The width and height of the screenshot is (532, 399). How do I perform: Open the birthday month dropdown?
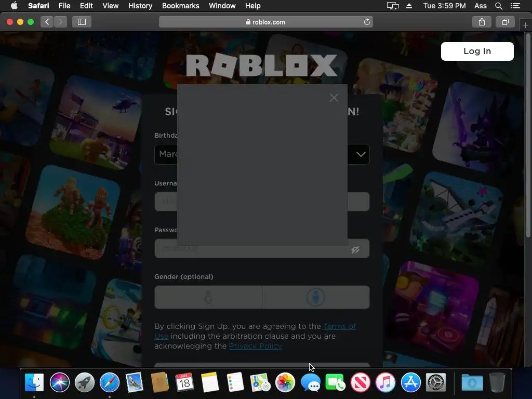166,154
